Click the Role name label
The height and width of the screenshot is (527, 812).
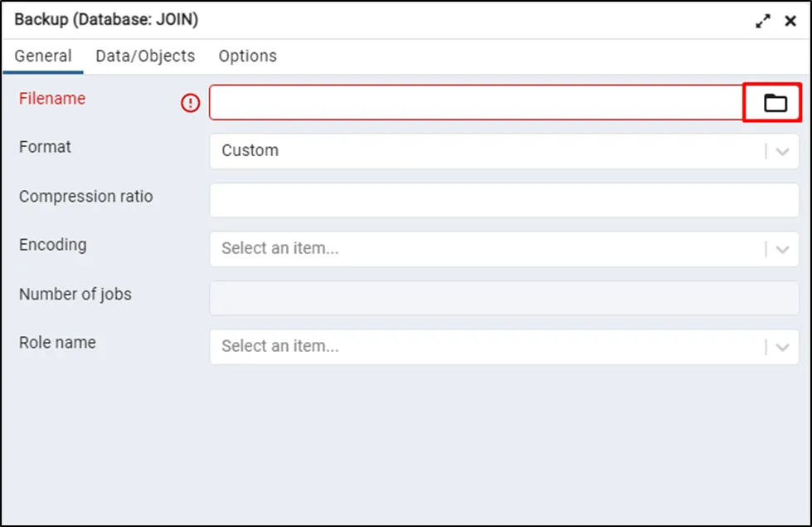click(x=57, y=343)
